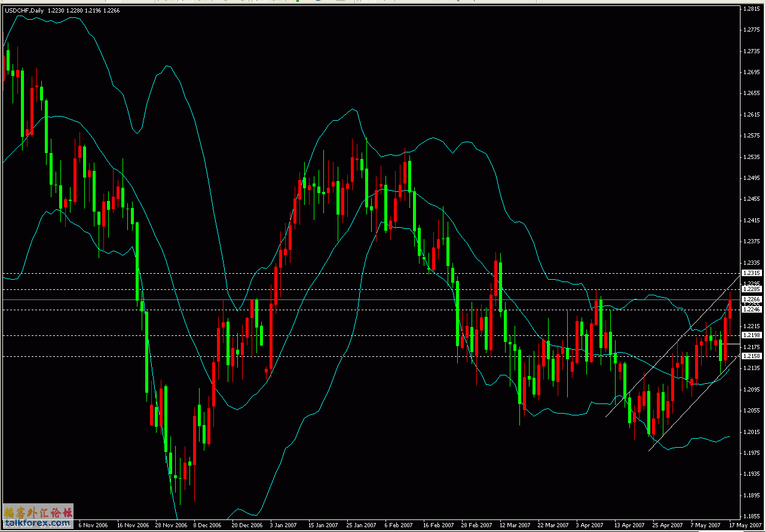Click the 22 Mar 2007 date label
The height and width of the screenshot is (532, 765).
click(552, 525)
